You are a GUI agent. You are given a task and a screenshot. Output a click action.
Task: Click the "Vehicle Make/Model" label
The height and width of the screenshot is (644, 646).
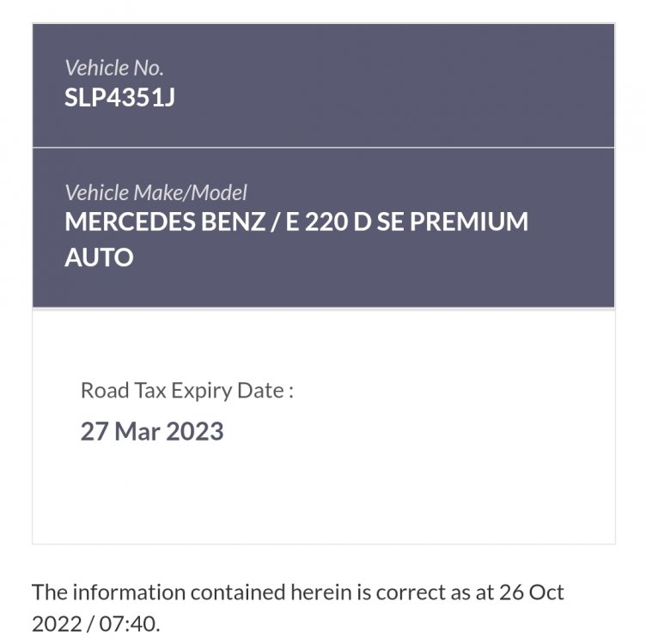tap(155, 192)
